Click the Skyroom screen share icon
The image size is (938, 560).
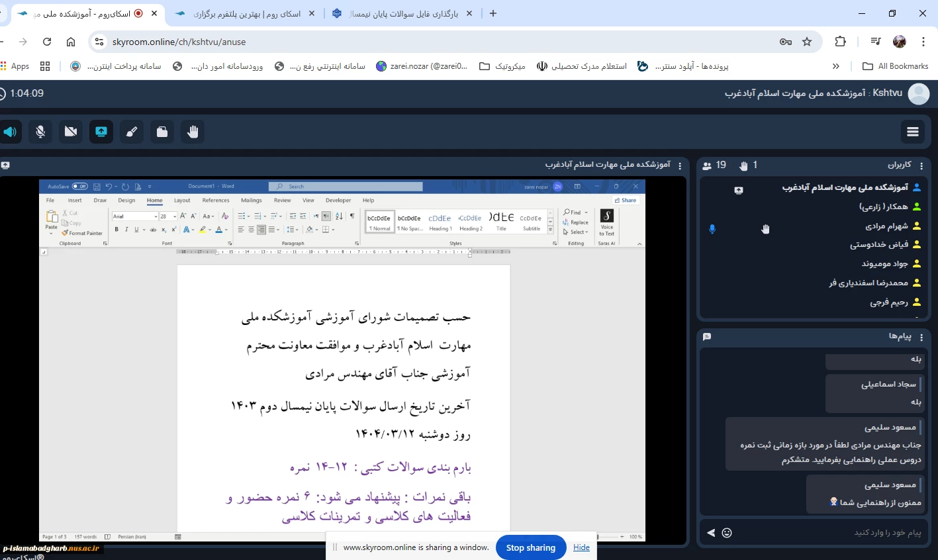[x=101, y=132]
